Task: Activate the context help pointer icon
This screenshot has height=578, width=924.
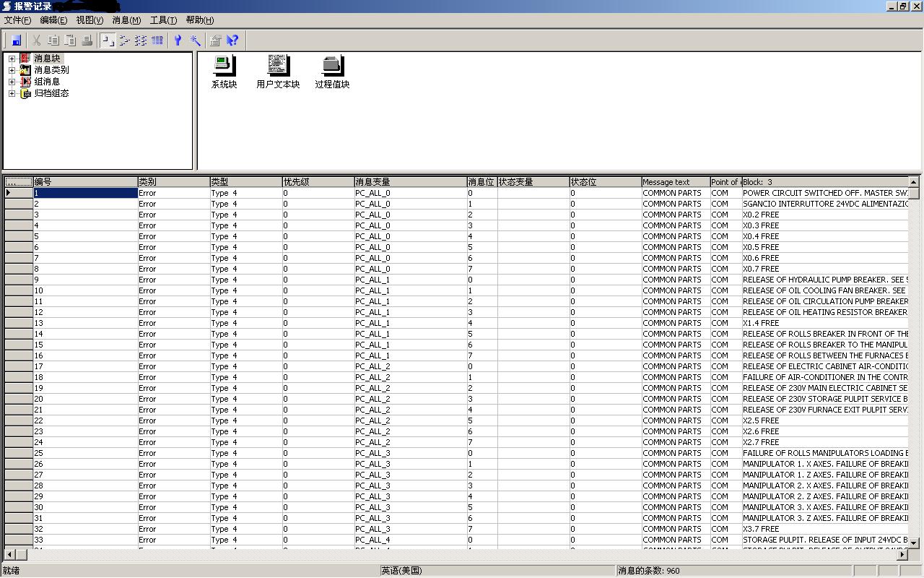Action: pos(232,40)
